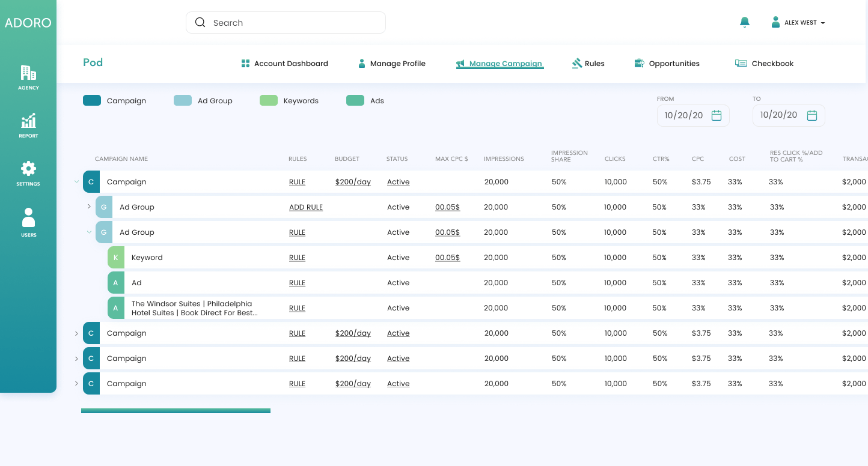Open the Users person icon
868x466 pixels.
point(28,217)
